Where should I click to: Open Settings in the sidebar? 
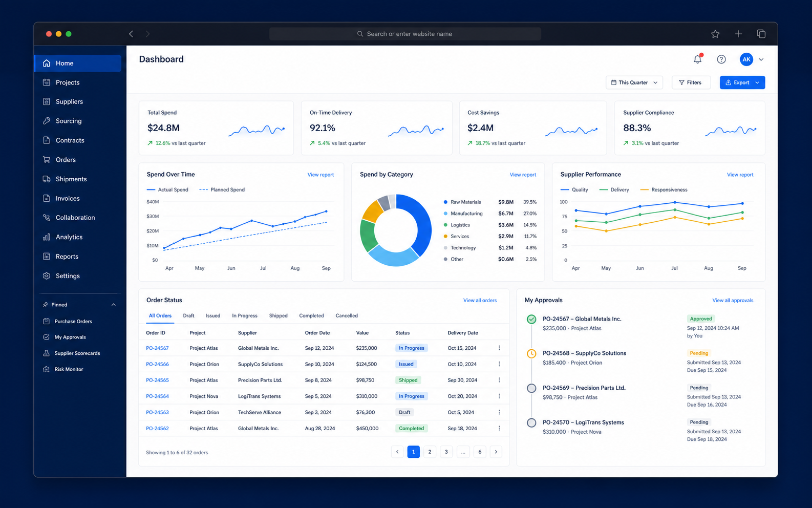point(78,276)
